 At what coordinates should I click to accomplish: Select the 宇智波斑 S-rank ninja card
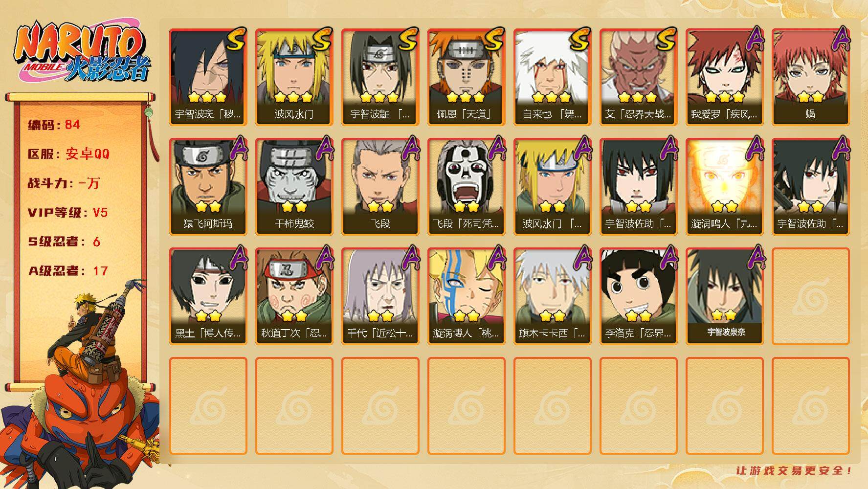point(208,77)
